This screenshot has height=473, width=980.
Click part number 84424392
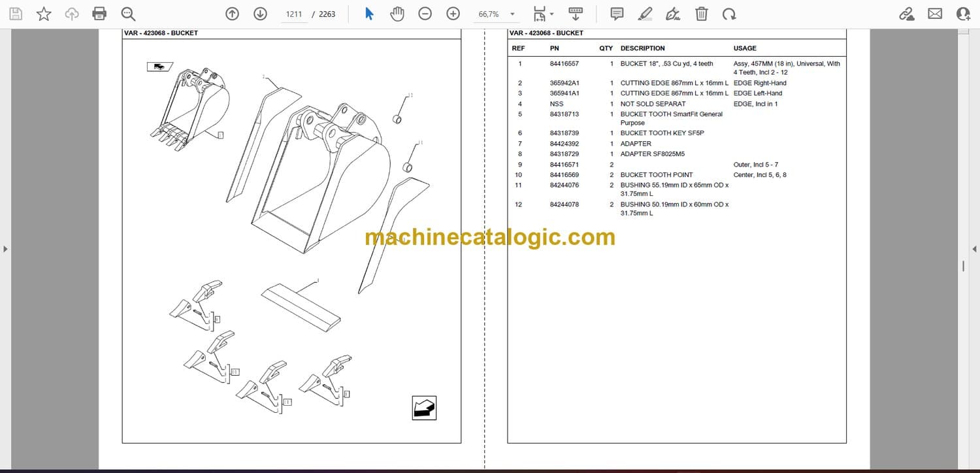[564, 144]
